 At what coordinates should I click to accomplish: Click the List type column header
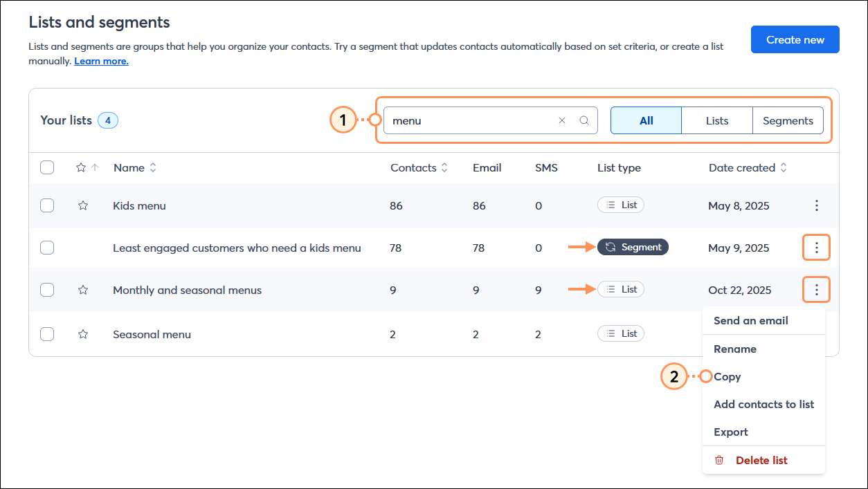pos(619,167)
